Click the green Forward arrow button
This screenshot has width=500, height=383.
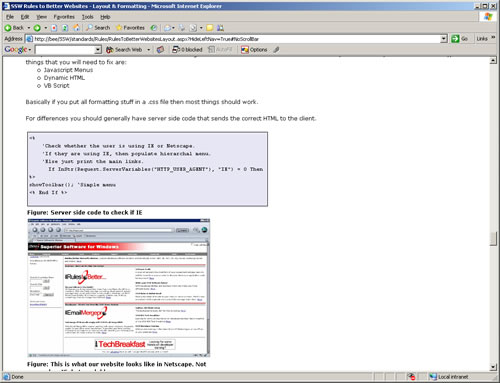click(37, 28)
